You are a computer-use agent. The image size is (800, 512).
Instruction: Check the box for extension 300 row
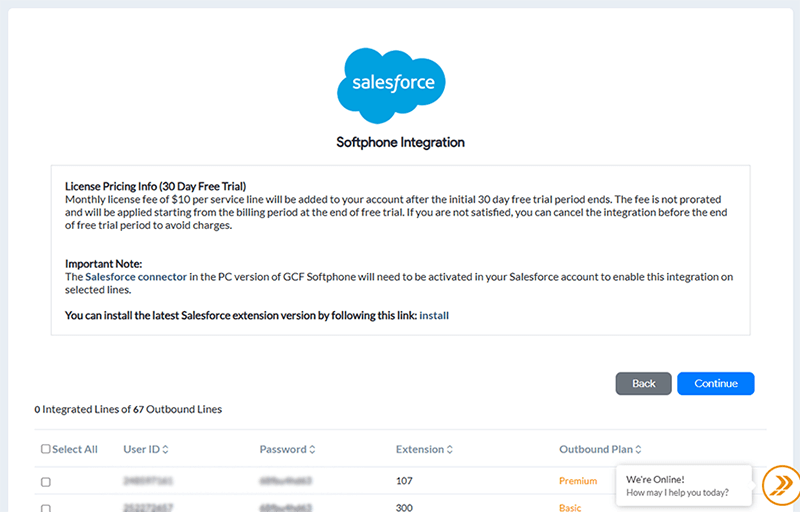click(x=46, y=508)
